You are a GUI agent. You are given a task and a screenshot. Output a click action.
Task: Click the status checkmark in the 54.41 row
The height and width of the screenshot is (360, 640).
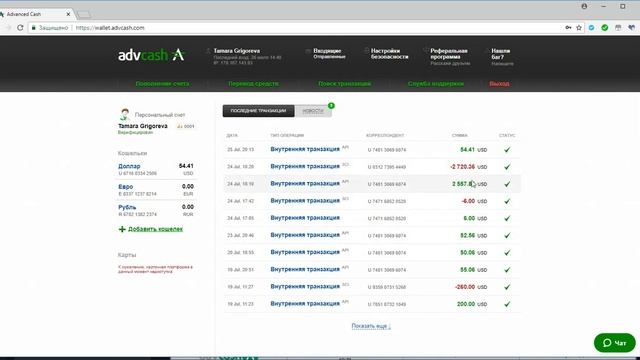507,150
